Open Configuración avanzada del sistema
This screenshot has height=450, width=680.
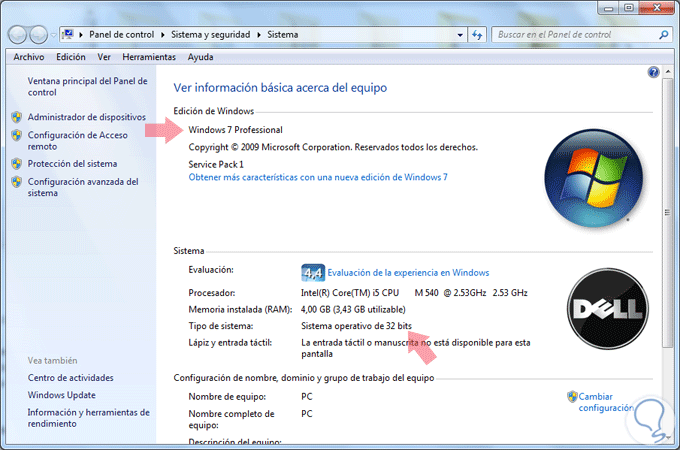pyautogui.click(x=83, y=187)
